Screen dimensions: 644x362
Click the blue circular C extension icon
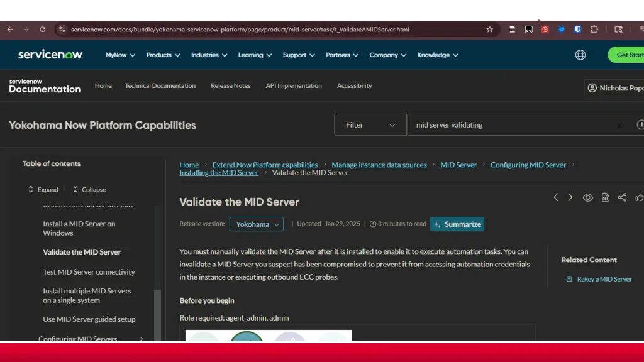pos(562,30)
